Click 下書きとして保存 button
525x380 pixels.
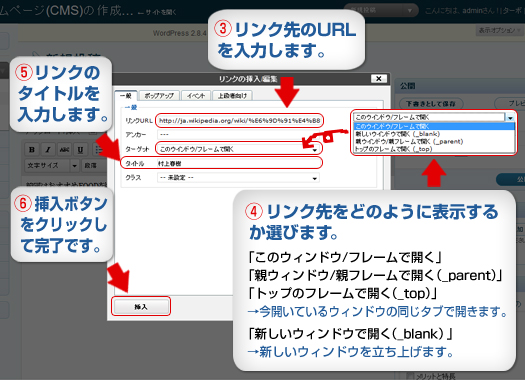(431, 103)
